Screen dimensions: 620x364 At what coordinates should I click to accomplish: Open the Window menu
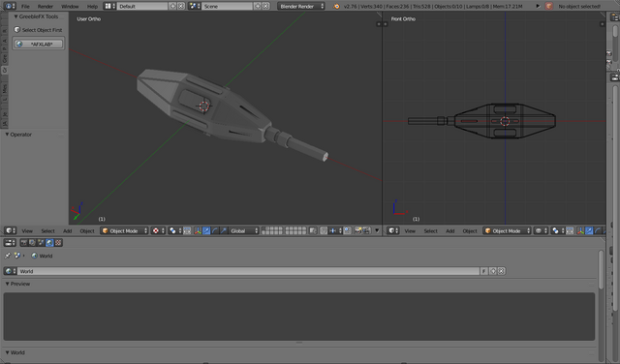[x=70, y=7]
